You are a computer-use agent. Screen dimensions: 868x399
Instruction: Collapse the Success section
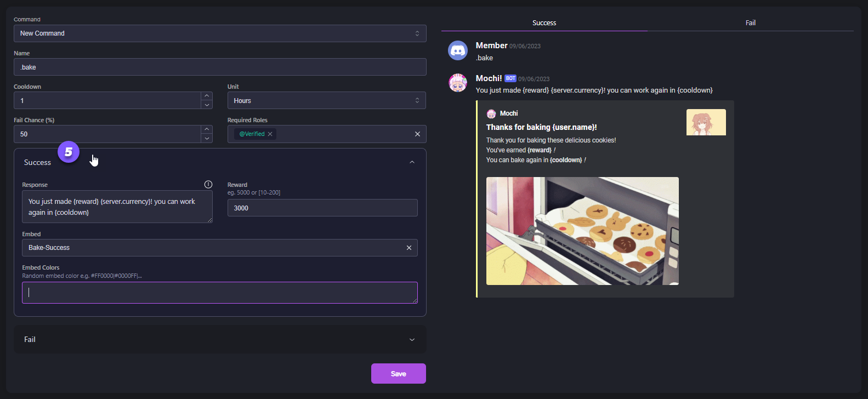[412, 162]
